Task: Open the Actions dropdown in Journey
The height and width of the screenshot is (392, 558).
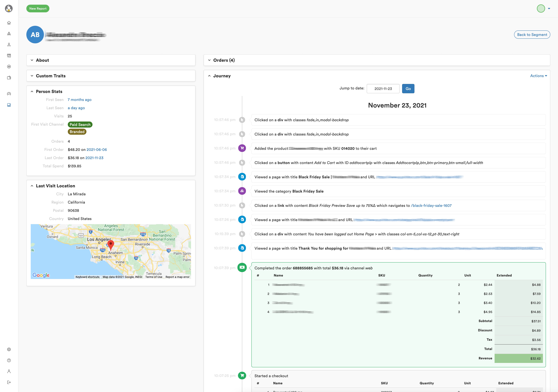Action: pos(538,76)
